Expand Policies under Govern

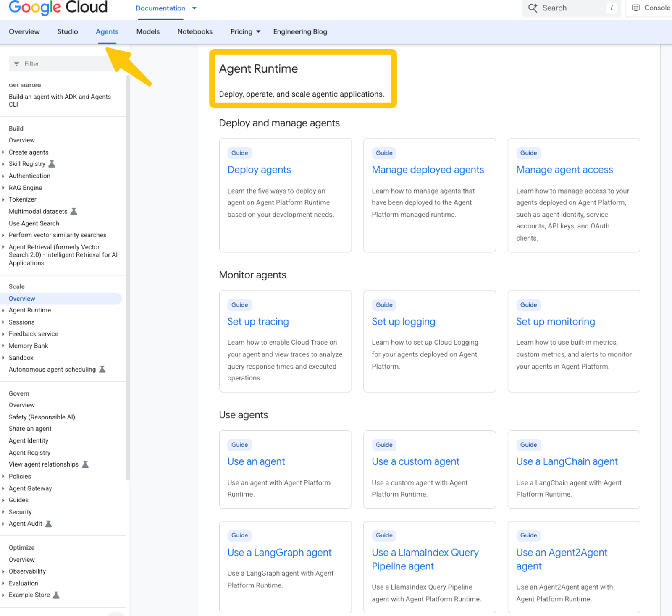point(3,476)
